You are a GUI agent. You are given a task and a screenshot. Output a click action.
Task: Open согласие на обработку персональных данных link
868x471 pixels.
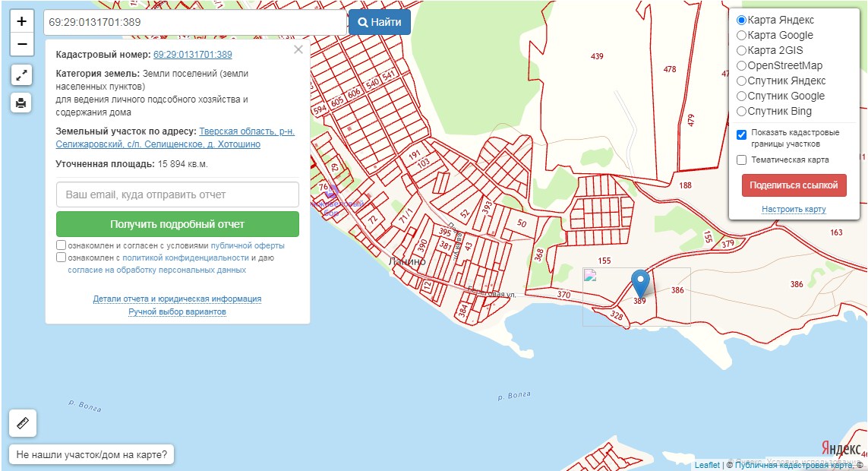156,270
